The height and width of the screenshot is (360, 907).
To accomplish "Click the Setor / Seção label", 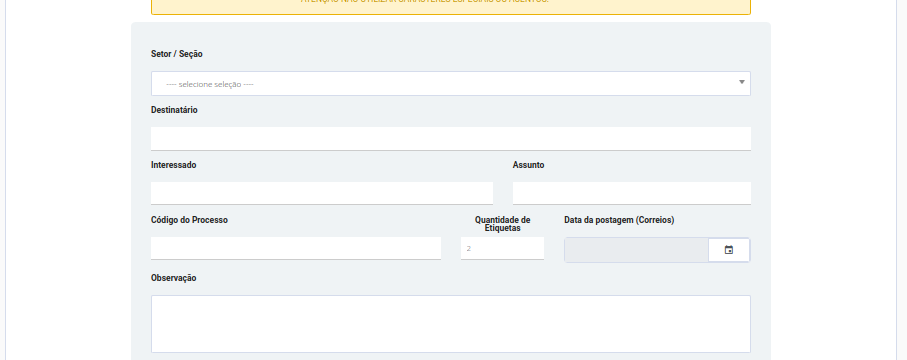I will click(176, 54).
